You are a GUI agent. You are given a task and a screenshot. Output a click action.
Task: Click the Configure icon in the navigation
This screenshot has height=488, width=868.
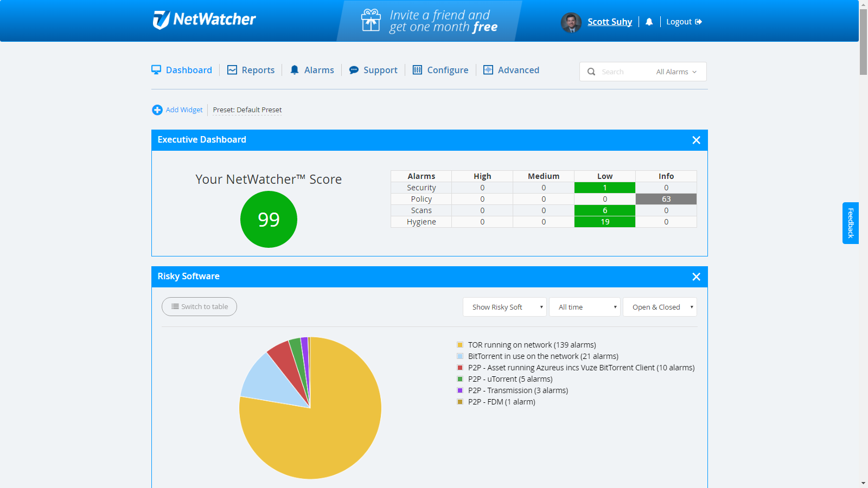(x=417, y=69)
